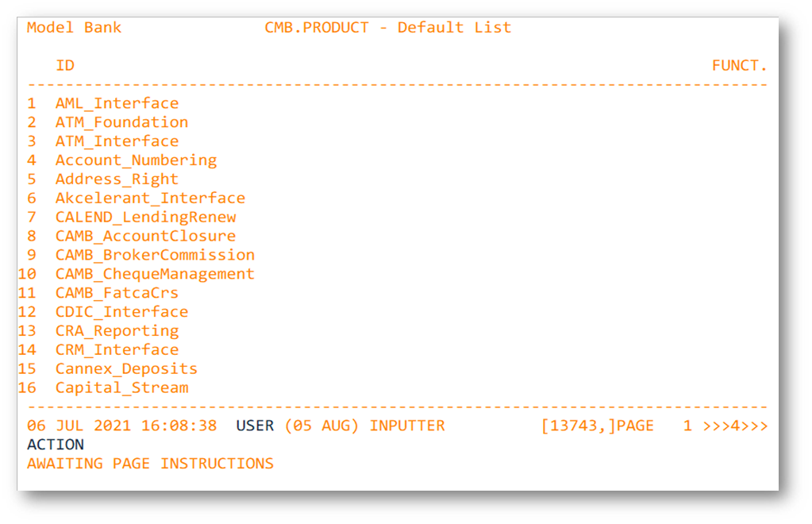
Task: Click the page 1 >>>4>>> indicator
Action: tap(725, 426)
